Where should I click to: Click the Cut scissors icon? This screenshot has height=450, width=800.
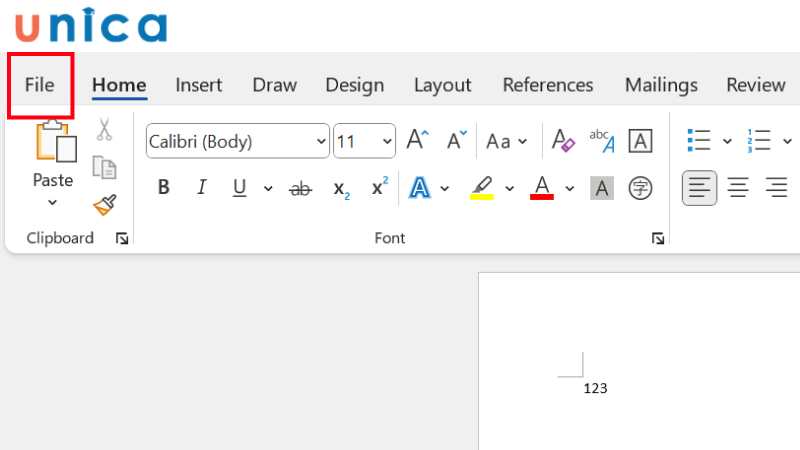click(x=104, y=130)
